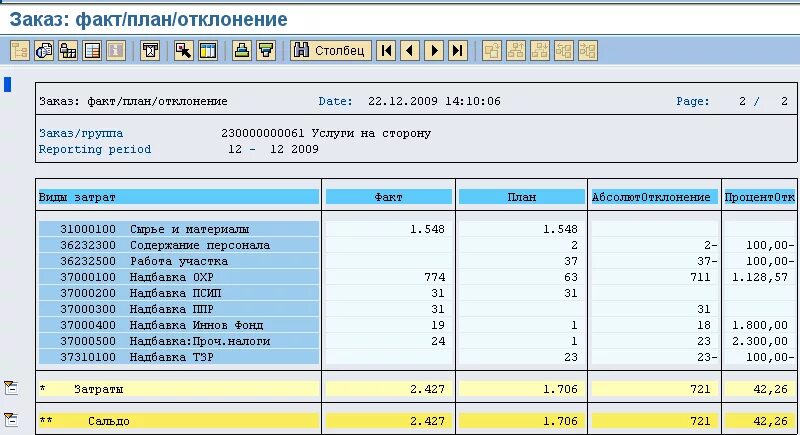The image size is (800, 435).
Task: Select the Факт column header
Action: coord(389,197)
